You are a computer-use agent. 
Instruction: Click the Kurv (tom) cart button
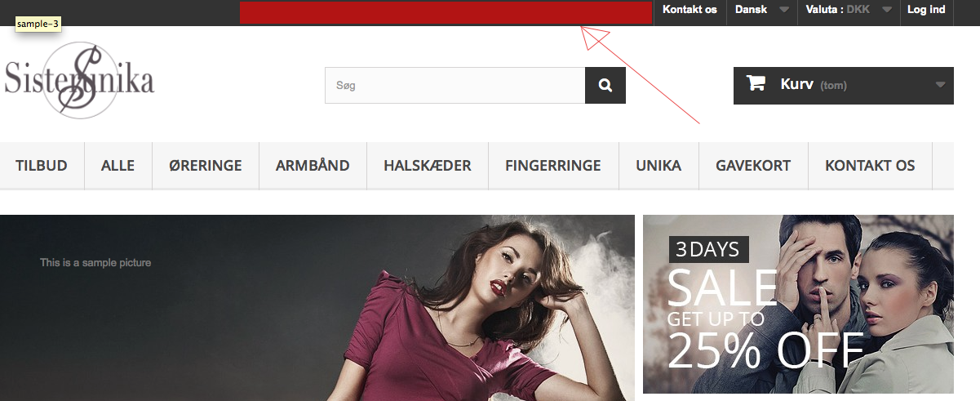(844, 85)
